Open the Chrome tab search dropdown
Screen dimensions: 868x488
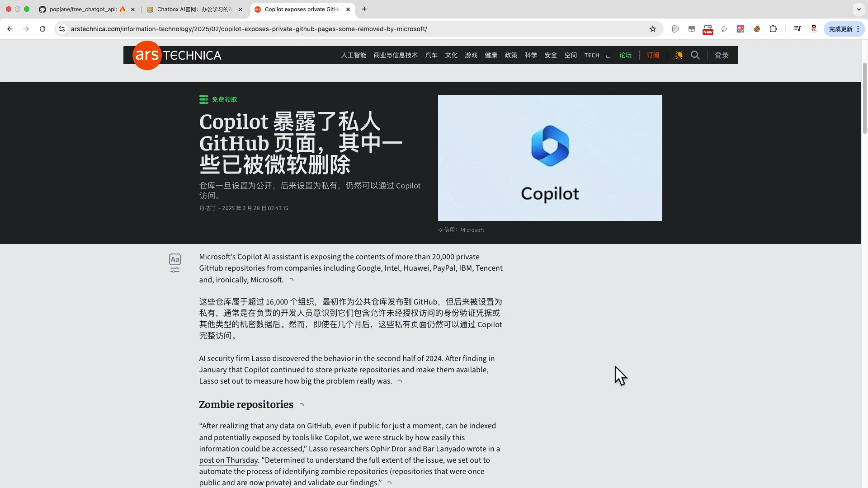tap(859, 9)
